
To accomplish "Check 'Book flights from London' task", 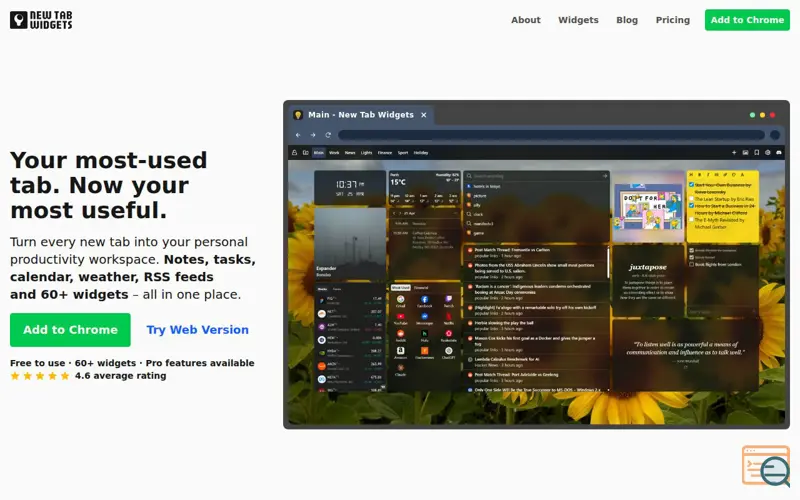I will click(x=691, y=264).
